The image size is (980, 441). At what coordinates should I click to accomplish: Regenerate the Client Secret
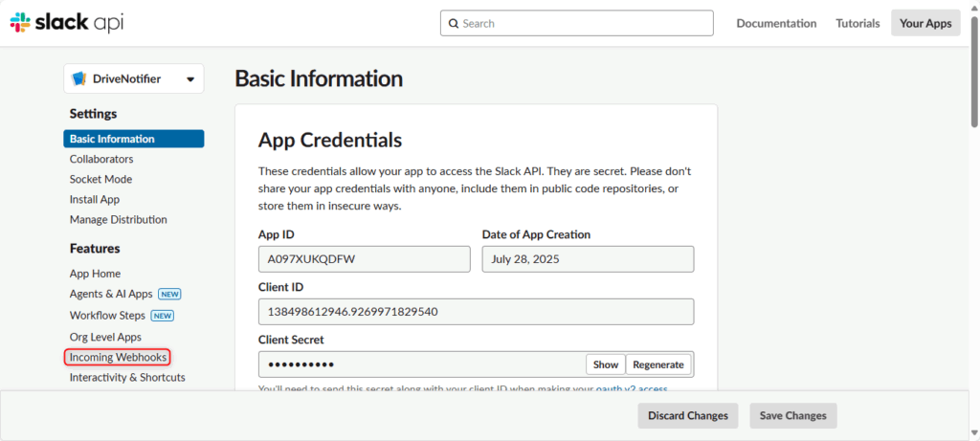[658, 364]
